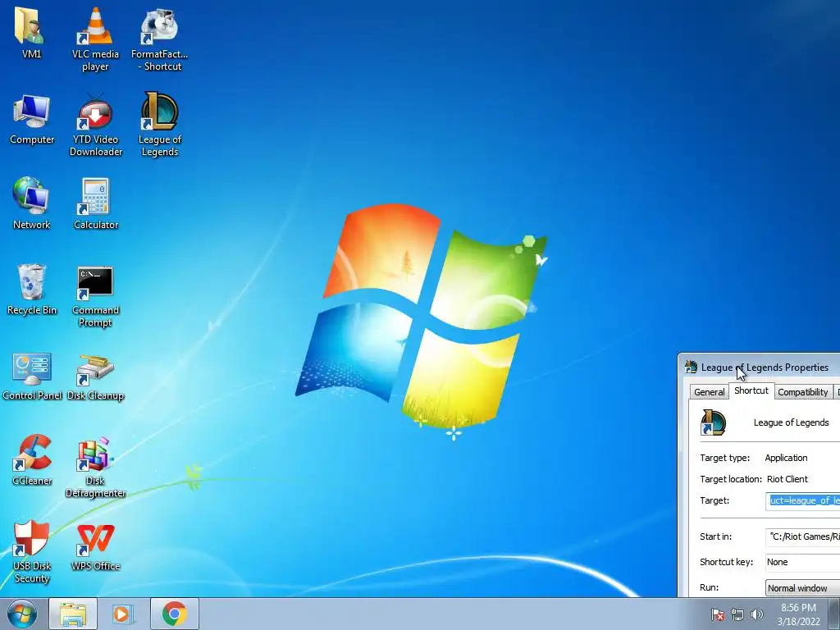Click the League of Legends icon in Properties
Screen dimensions: 840x630
pyautogui.click(x=713, y=422)
